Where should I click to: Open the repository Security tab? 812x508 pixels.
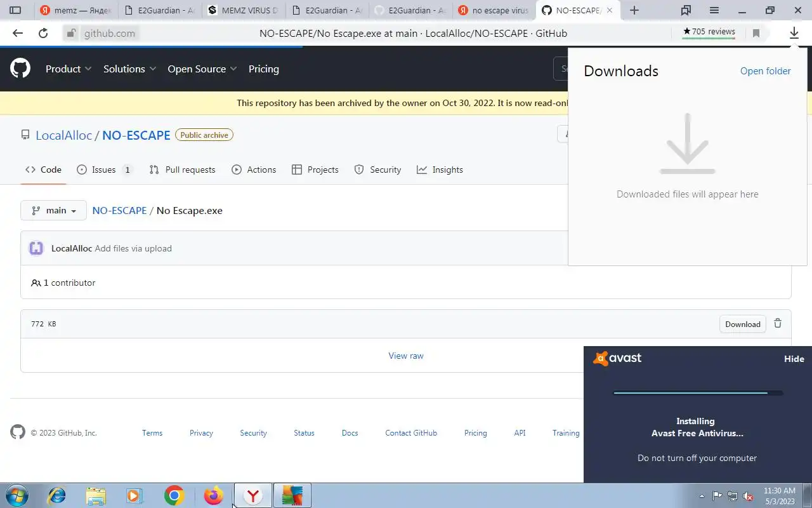(x=377, y=170)
